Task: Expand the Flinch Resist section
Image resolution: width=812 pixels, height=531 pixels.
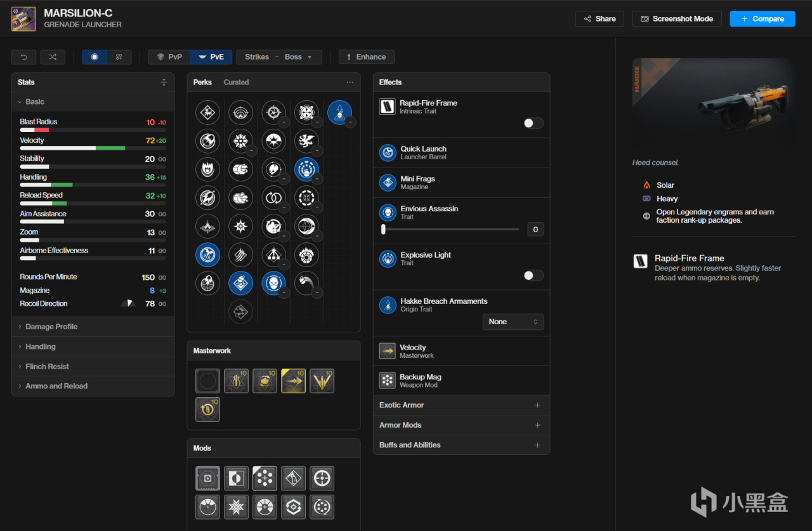Action: [x=93, y=367]
